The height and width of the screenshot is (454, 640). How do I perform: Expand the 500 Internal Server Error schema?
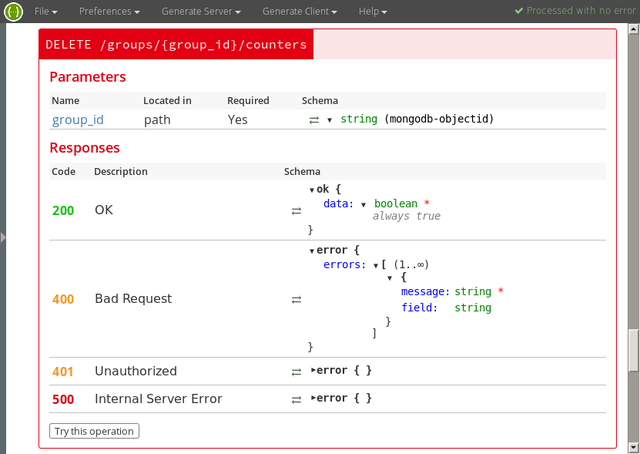tap(313, 398)
